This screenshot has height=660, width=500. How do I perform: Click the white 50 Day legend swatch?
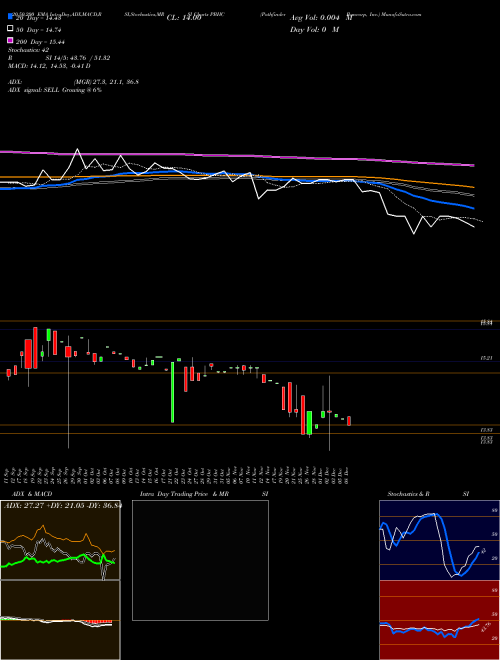point(11,28)
